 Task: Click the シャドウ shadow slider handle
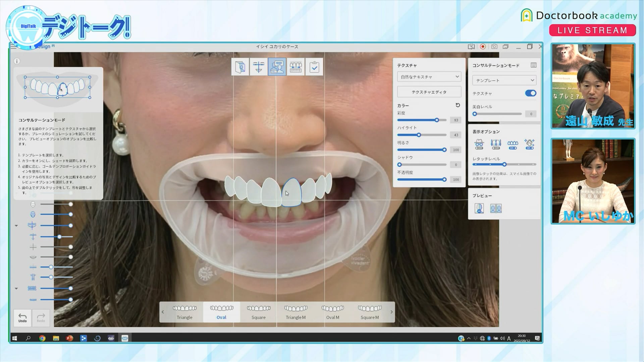pos(399,165)
